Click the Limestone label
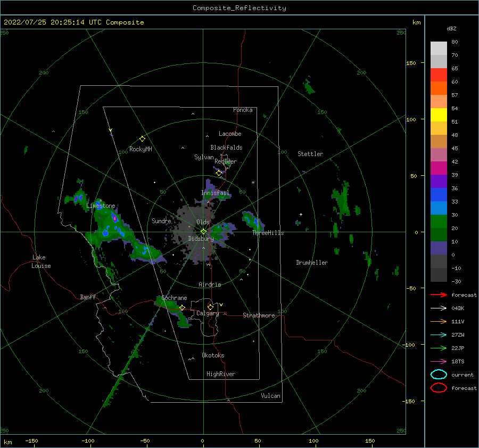The height and width of the screenshot is (448, 479). (101, 206)
